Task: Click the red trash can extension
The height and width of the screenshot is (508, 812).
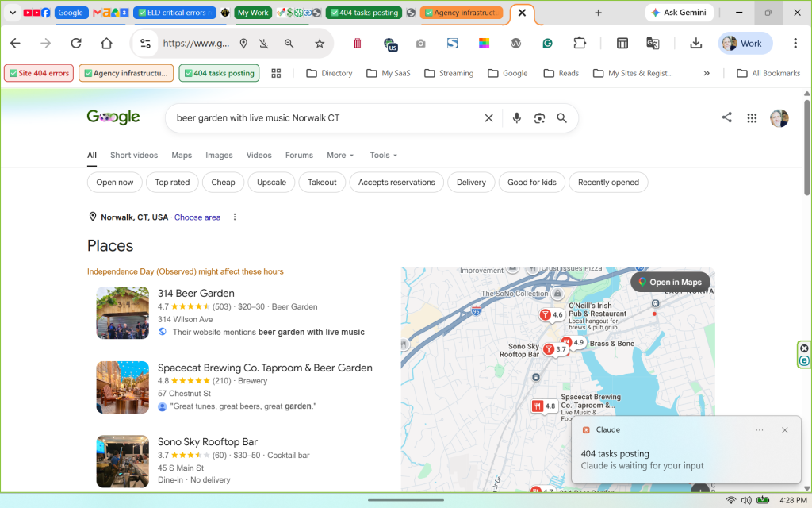Action: click(358, 44)
